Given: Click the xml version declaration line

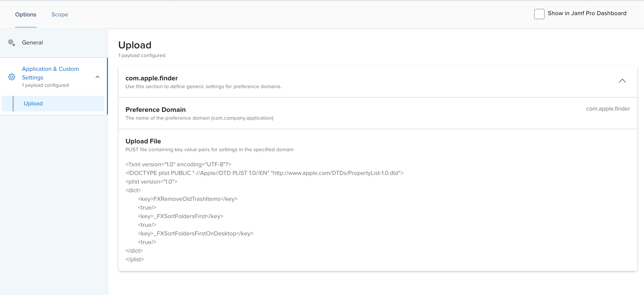Looking at the screenshot, I should pos(178,164).
